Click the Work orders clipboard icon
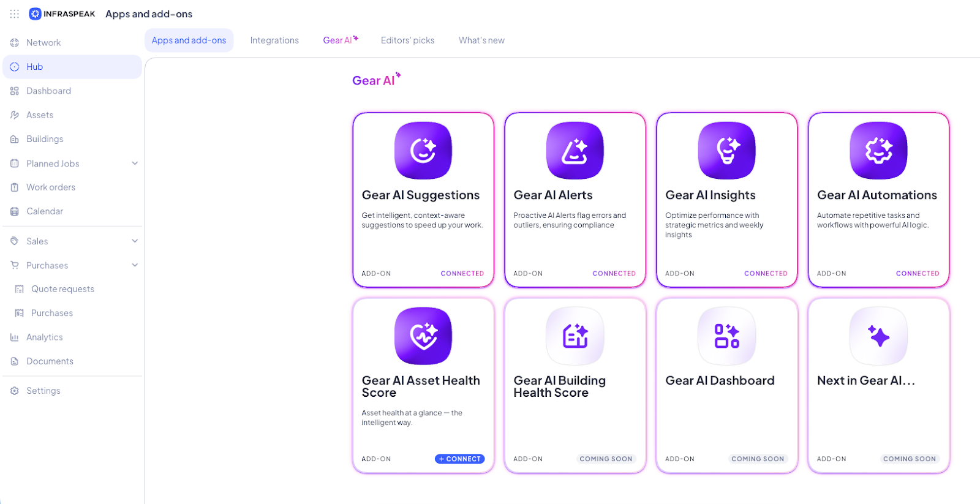This screenshot has width=980, height=504. (15, 187)
